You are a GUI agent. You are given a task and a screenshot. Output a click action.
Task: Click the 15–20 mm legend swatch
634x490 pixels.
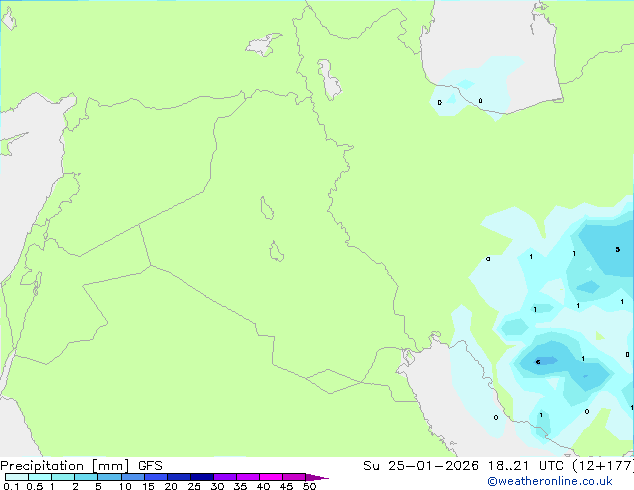click(156, 477)
